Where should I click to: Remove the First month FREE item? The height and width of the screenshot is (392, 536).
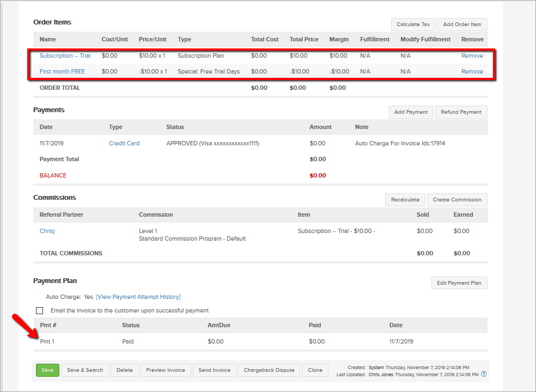click(472, 71)
